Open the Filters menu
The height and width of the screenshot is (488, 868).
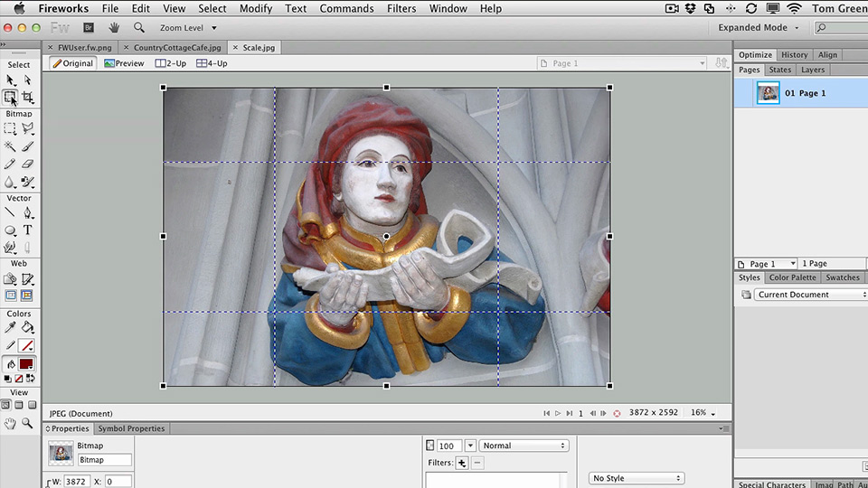(401, 8)
